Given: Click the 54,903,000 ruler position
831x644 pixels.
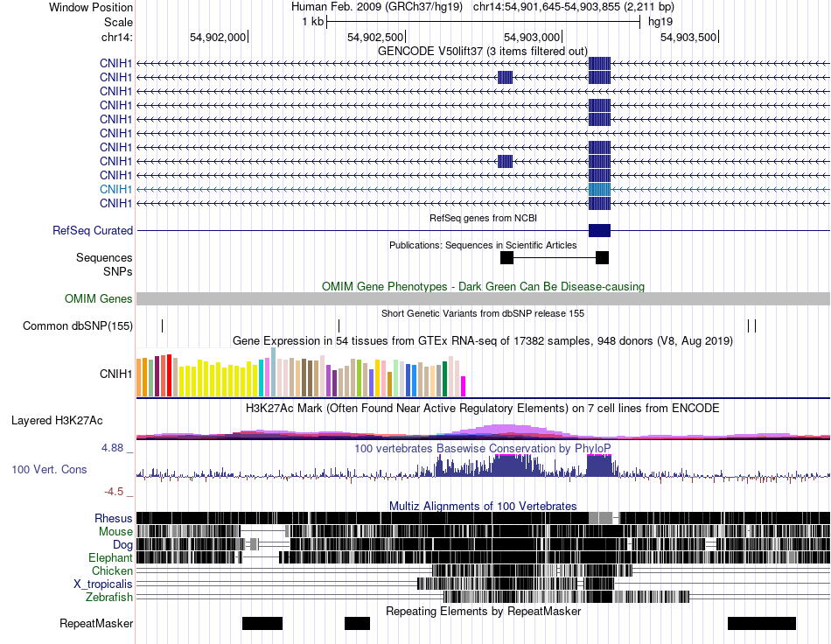Looking at the screenshot, I should tap(532, 37).
